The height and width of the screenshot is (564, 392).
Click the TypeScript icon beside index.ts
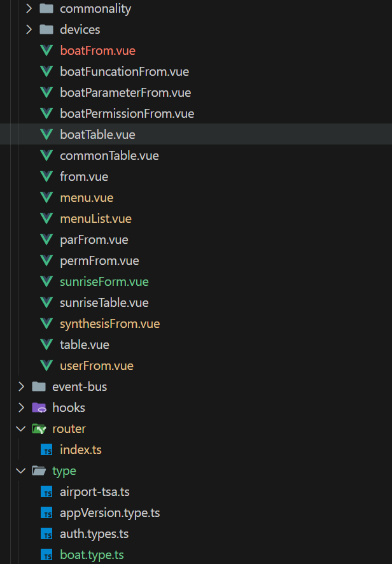[x=46, y=450]
